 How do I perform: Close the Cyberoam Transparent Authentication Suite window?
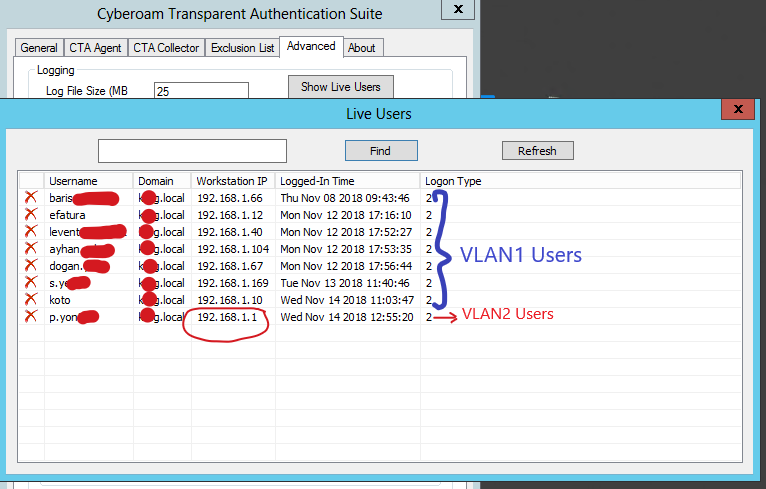pos(458,9)
